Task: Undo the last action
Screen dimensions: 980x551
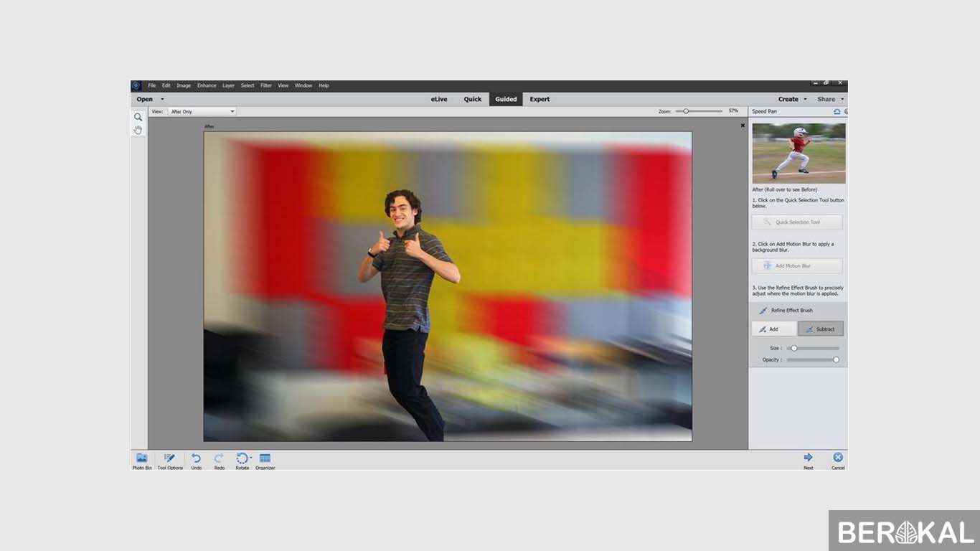Action: pyautogui.click(x=196, y=460)
